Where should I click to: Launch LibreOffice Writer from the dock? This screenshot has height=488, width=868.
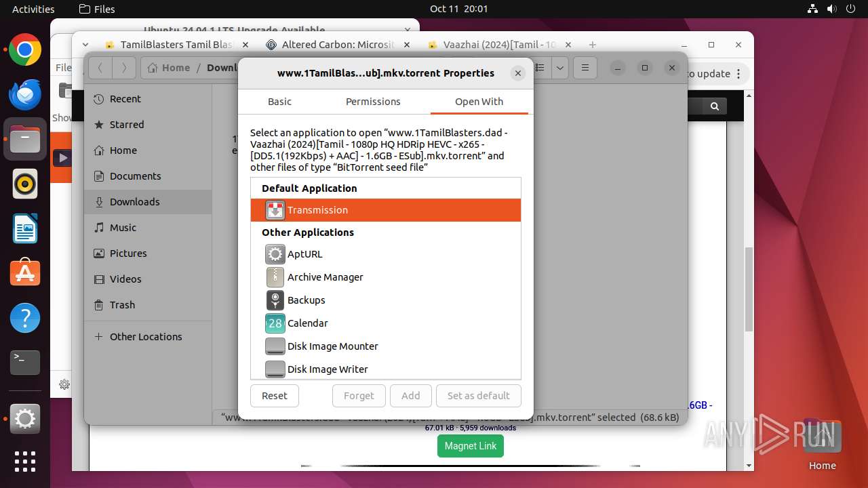(25, 228)
